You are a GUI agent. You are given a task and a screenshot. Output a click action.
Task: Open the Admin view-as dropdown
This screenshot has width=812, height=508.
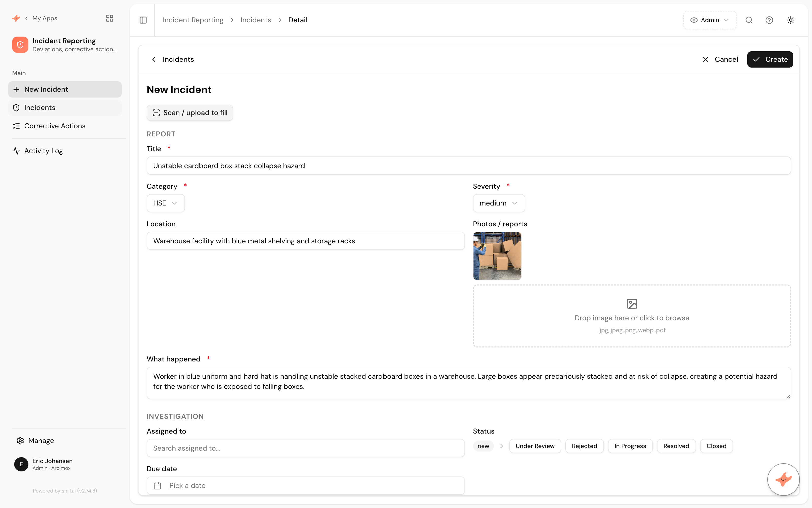710,20
